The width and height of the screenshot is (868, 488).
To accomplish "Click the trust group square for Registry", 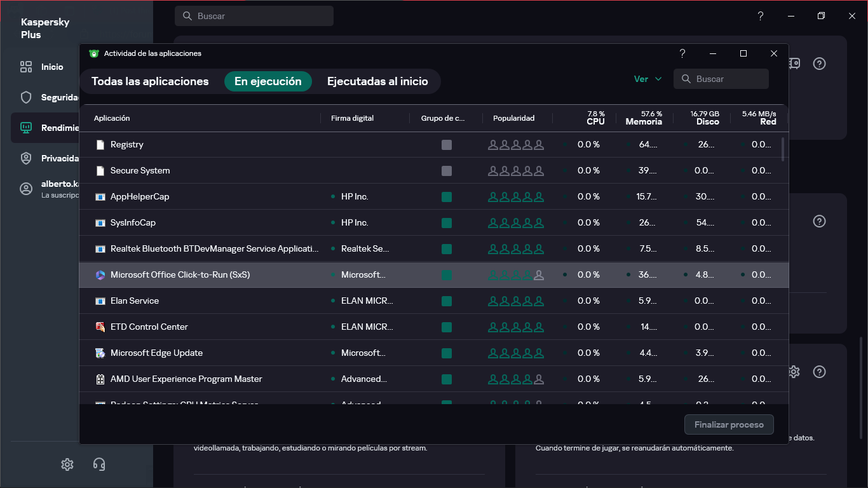I will click(x=447, y=145).
